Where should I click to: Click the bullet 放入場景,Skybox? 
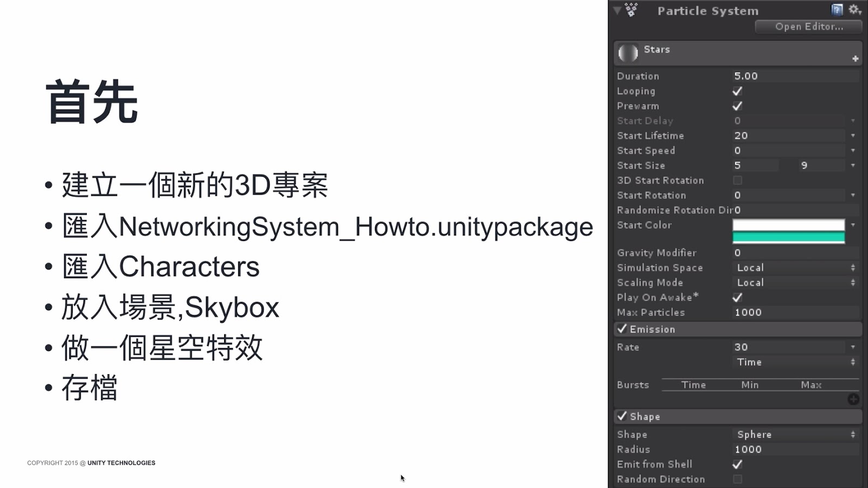pyautogui.click(x=170, y=307)
